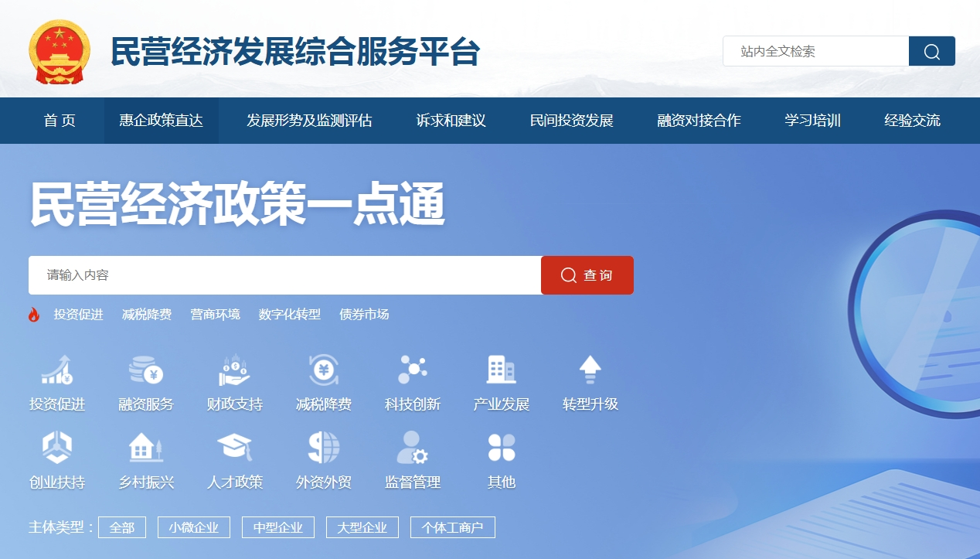Click the 监督管理 person-gear icon
Image resolution: width=980 pixels, height=559 pixels.
pyautogui.click(x=413, y=448)
